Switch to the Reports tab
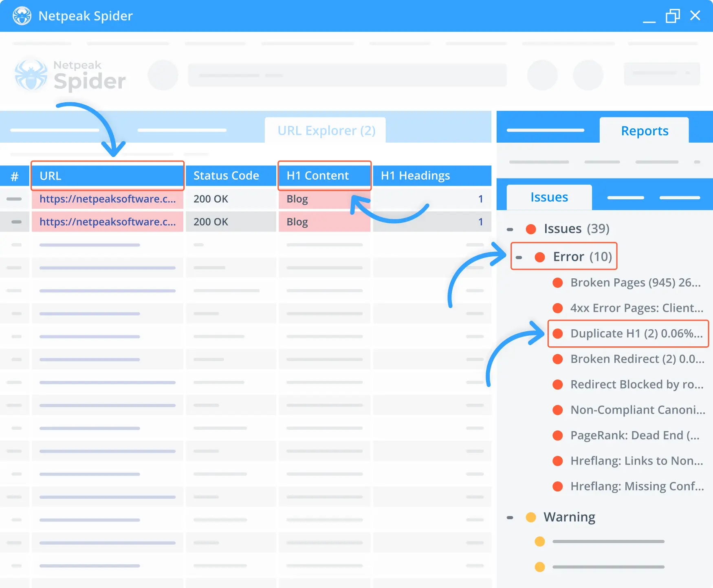 pyautogui.click(x=645, y=131)
